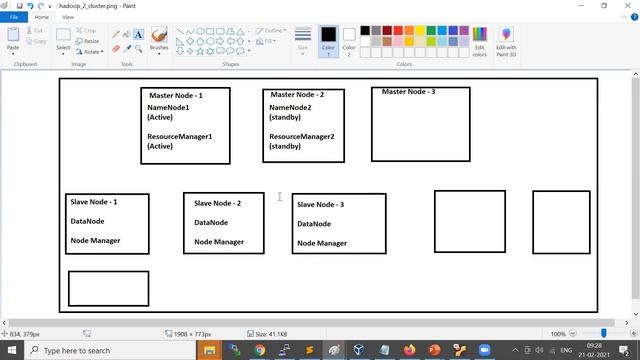The image size is (640, 360).
Task: Click Redo in quick access toolbar
Action: [40, 6]
